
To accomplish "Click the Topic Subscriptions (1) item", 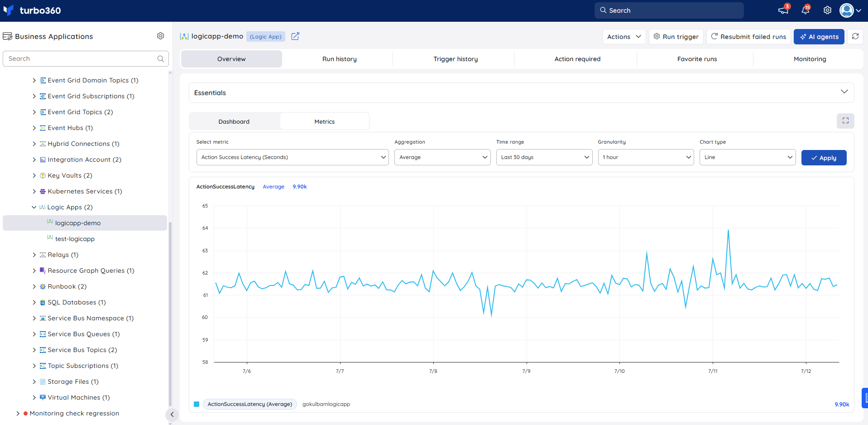I will click(x=83, y=366).
